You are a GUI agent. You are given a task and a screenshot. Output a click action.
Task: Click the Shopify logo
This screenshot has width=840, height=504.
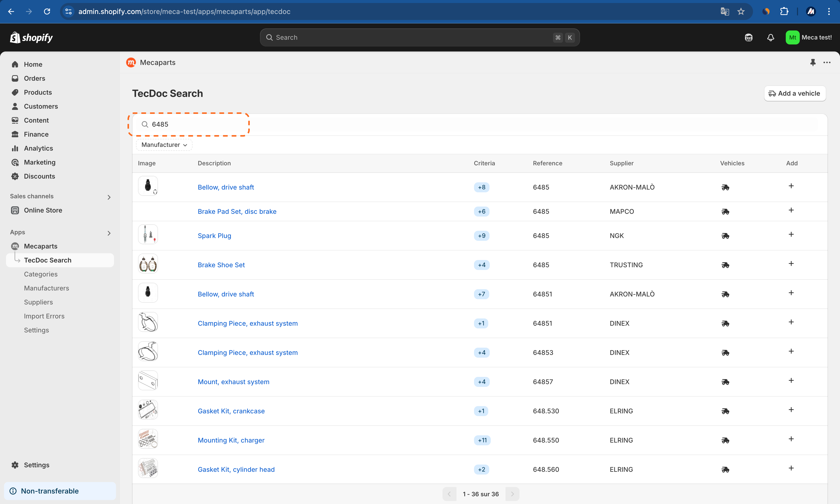(x=31, y=37)
